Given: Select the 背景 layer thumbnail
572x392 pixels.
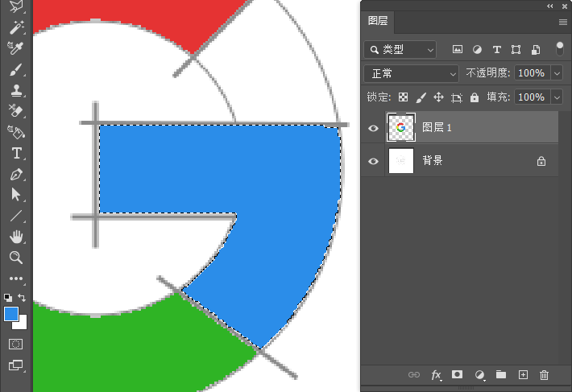Looking at the screenshot, I should click(x=401, y=160).
